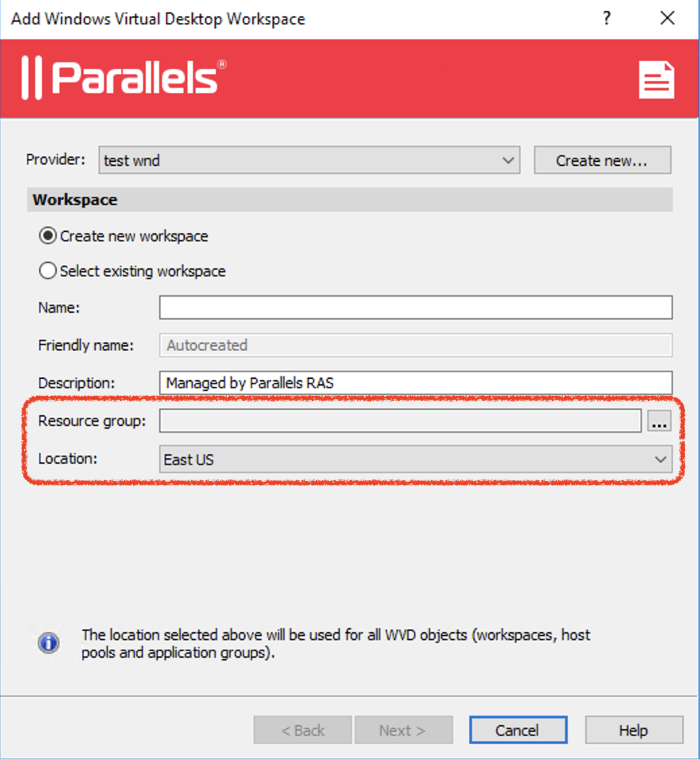
Task: Expand the Location dropdown showing East US
Action: coord(415,460)
